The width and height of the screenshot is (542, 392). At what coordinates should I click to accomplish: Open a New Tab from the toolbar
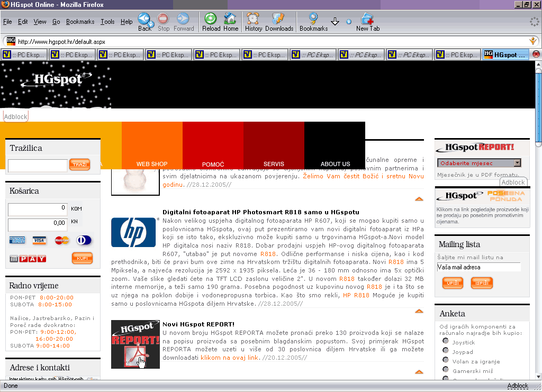click(x=367, y=21)
